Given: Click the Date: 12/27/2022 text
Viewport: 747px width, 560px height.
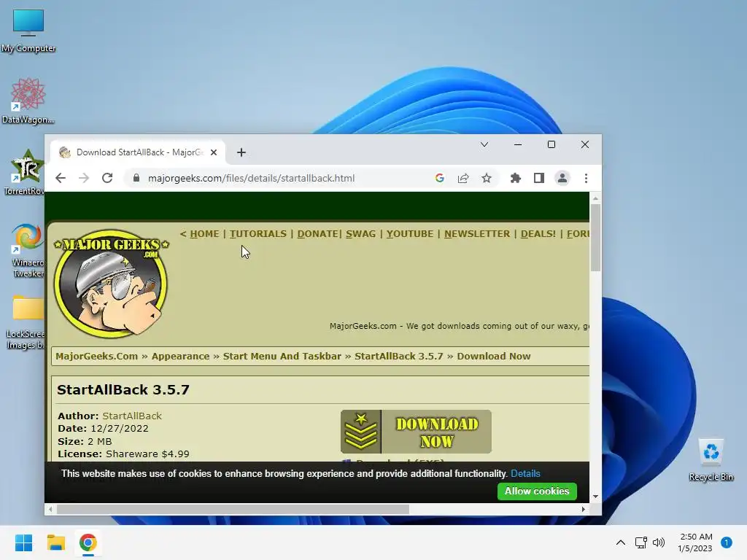Looking at the screenshot, I should click(x=103, y=429).
